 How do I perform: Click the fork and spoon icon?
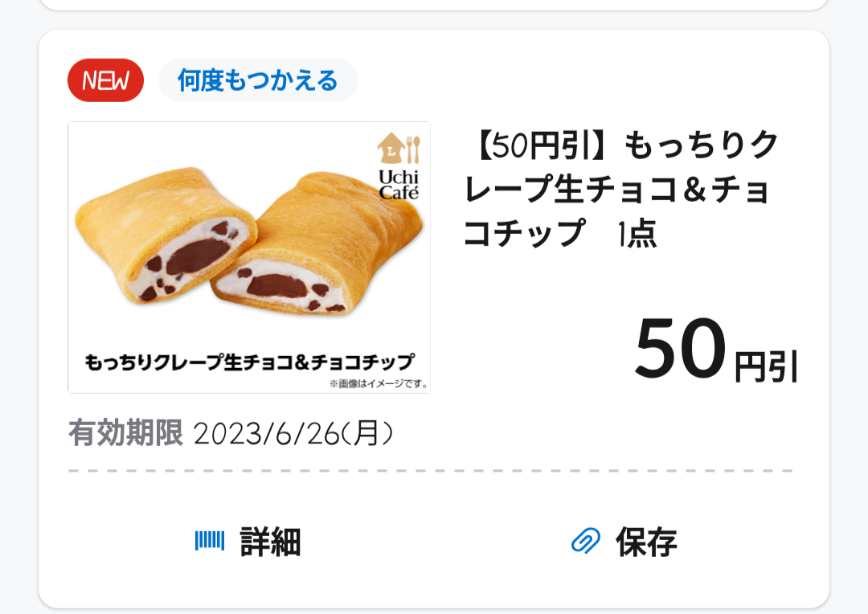click(x=412, y=149)
